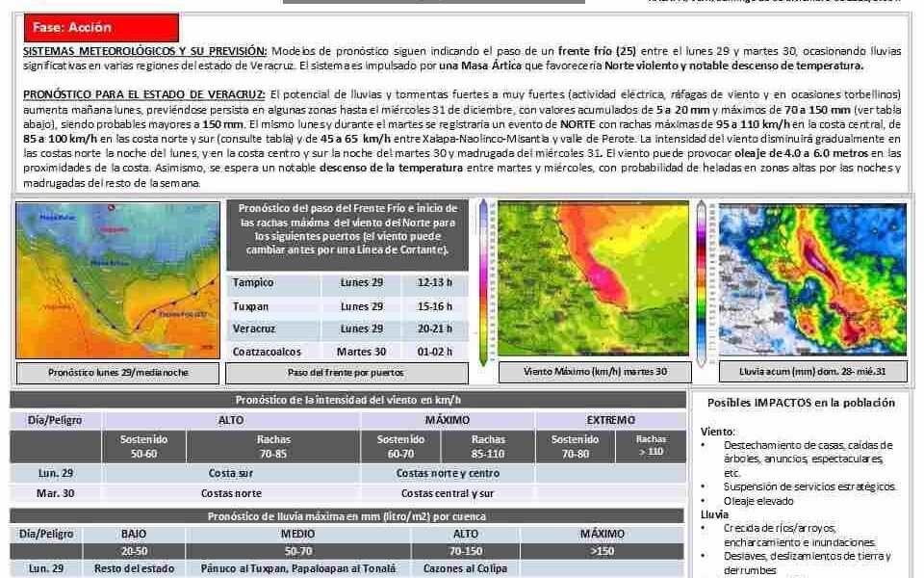Click the "Viento Máximo (km/h) martes 30" caption
This screenshot has height=578, width=924.
point(594,371)
